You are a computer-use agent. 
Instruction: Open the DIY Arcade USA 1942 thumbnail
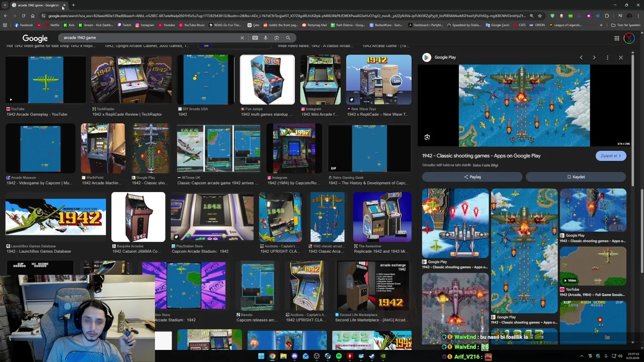(206, 79)
